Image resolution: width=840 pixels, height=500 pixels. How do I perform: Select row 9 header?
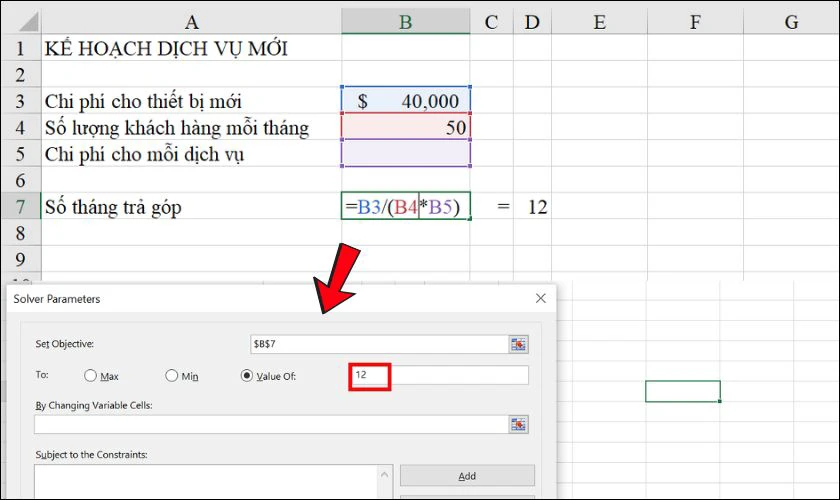[x=21, y=259]
